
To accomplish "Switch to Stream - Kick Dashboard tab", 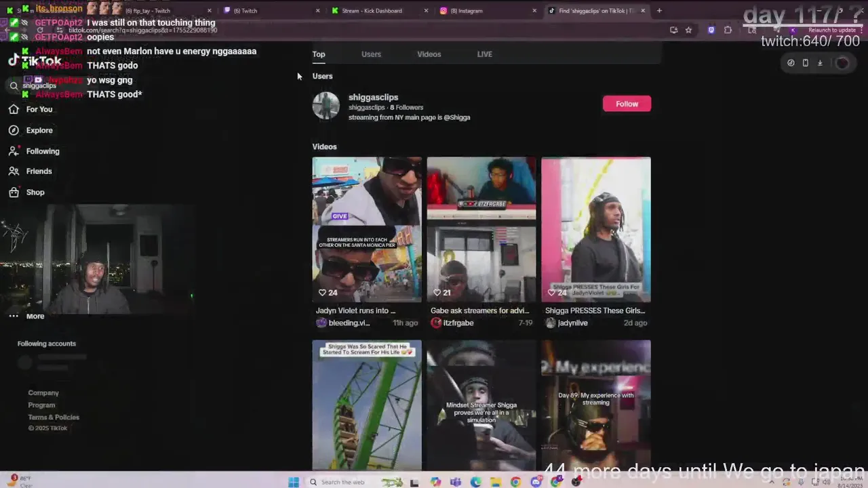I will click(x=380, y=11).
